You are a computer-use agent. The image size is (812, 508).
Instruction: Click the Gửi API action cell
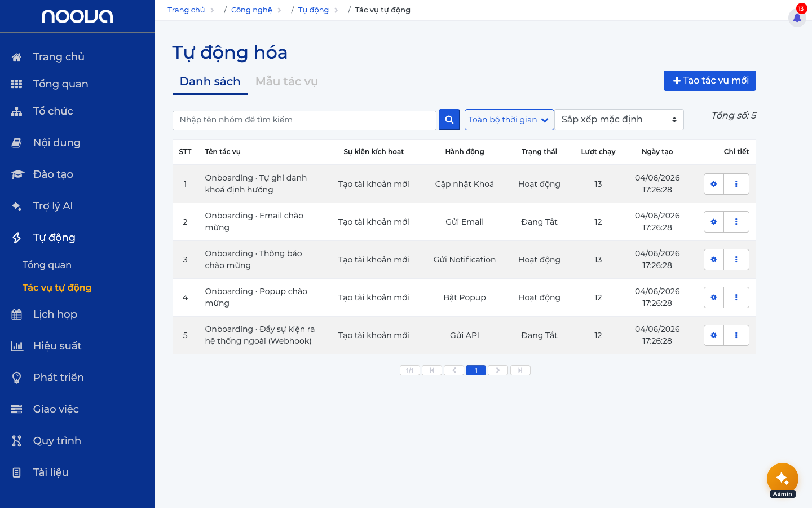(x=465, y=335)
